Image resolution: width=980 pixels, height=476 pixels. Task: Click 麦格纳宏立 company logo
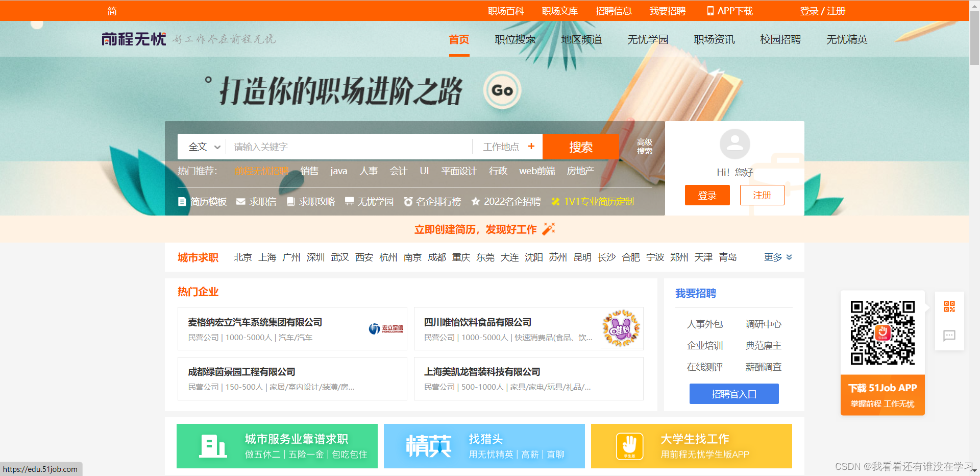[x=386, y=328]
